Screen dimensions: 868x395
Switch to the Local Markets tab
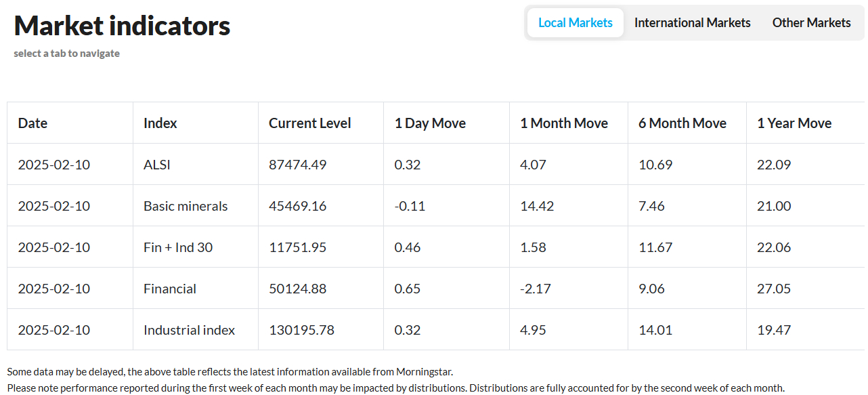pos(576,22)
